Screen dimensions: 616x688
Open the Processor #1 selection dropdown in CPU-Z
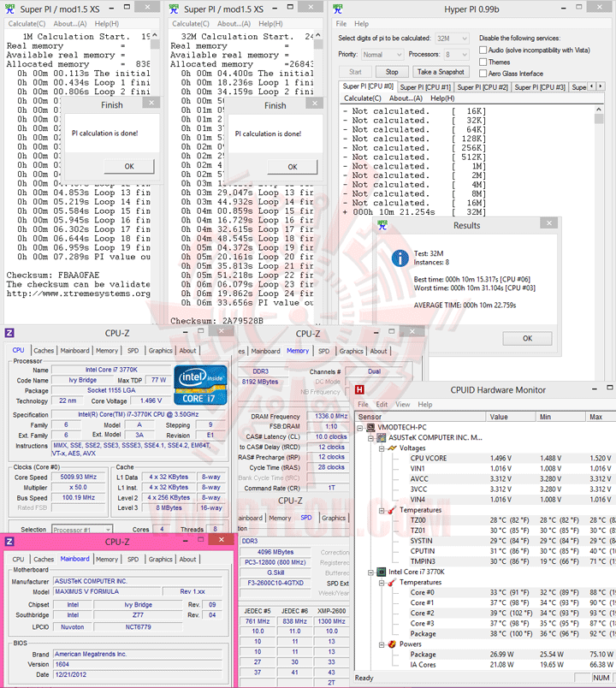click(82, 530)
